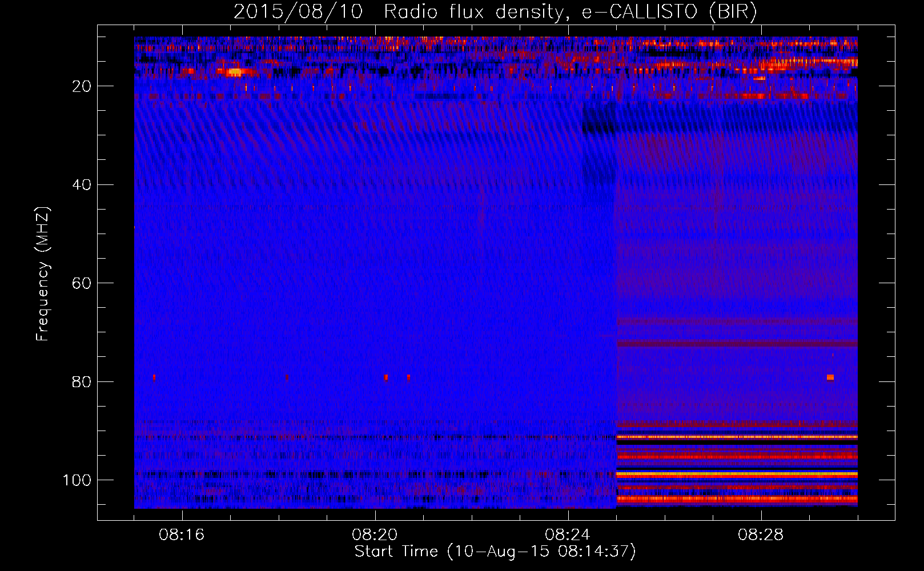The image size is (924, 571).
Task: Click the 20 MHz frequency tick label
Action: (82, 86)
